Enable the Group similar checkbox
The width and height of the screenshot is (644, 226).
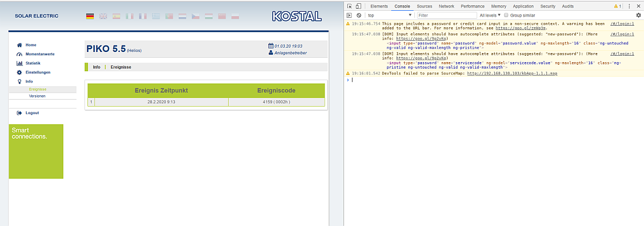coord(506,16)
